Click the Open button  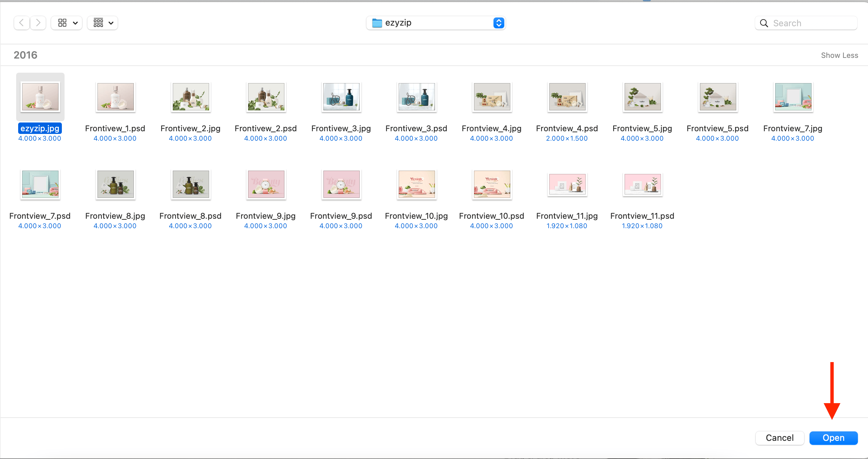point(833,438)
